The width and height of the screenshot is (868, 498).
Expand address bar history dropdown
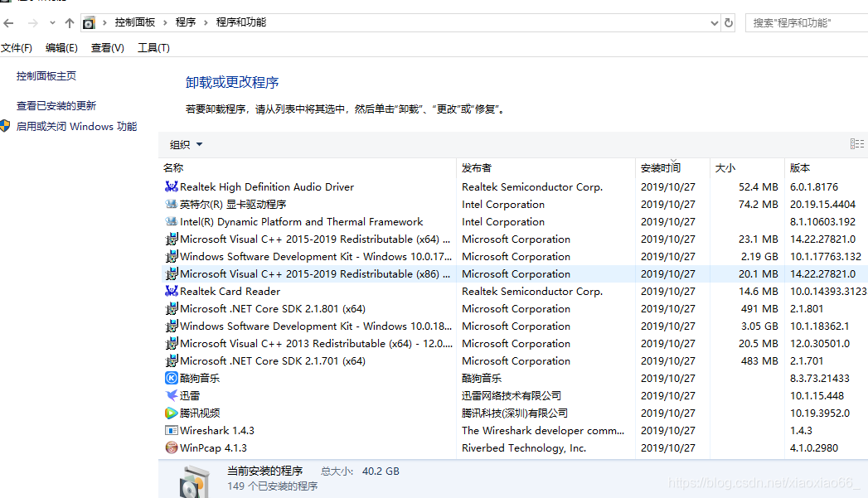click(x=714, y=22)
